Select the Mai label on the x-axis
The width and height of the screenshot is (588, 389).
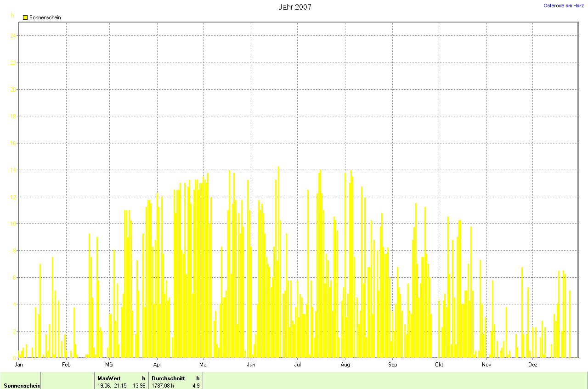pyautogui.click(x=204, y=365)
